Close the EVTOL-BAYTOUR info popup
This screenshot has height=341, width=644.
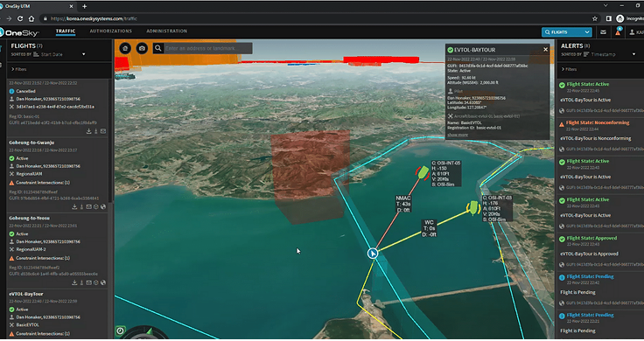(545, 49)
